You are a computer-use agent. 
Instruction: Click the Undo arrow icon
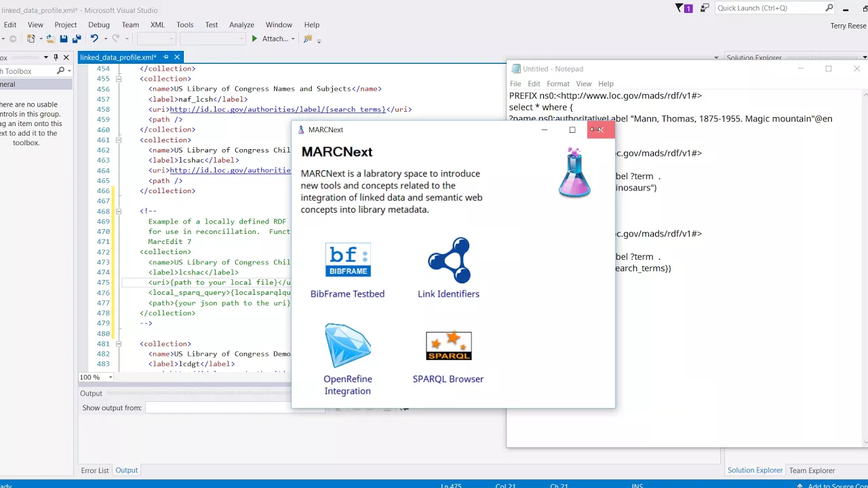[x=94, y=39]
